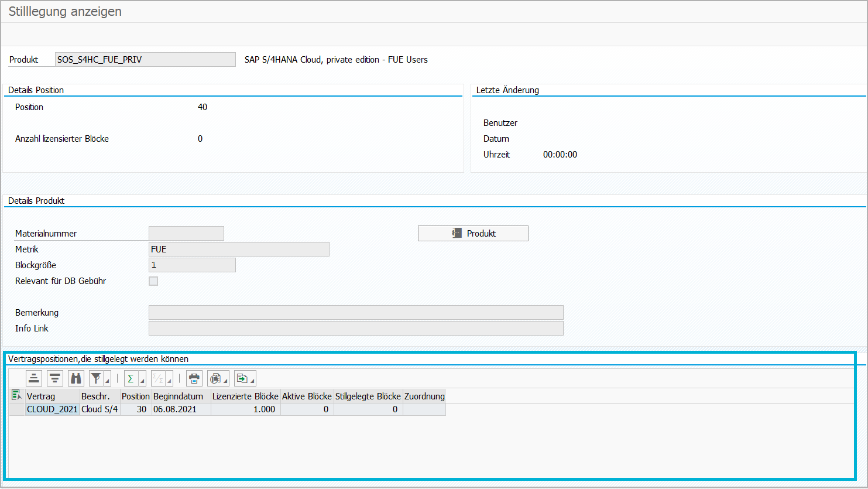
Task: Click the Position column header in table
Action: pyautogui.click(x=136, y=396)
